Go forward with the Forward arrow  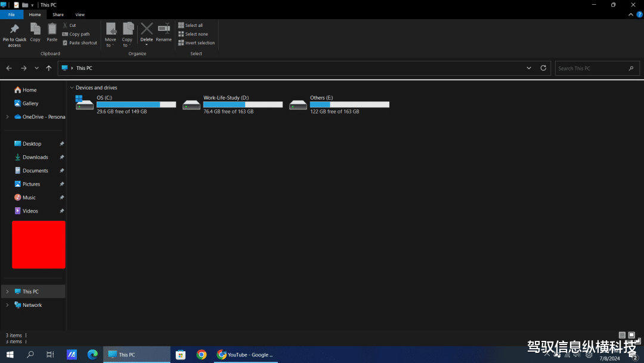coord(24,68)
